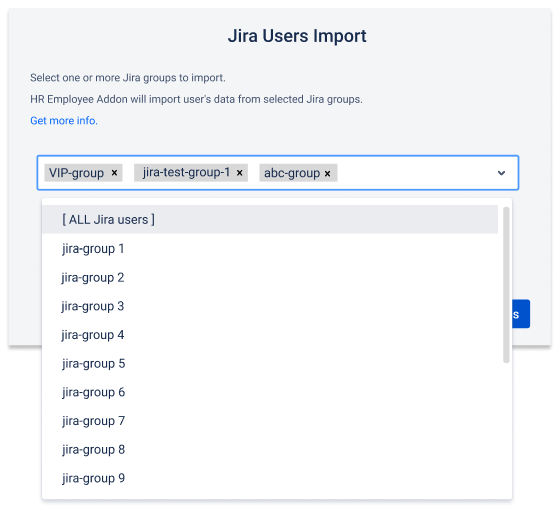Remove the VIP-group tag
The image size is (559, 517).
click(114, 173)
